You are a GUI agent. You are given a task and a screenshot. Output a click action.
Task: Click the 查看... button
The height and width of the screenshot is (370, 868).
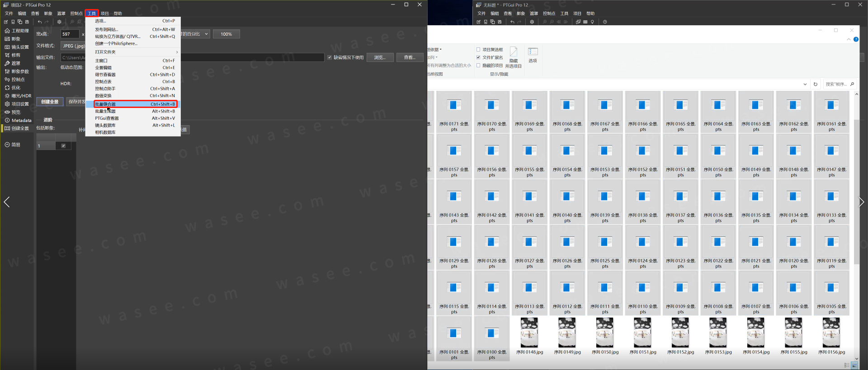tap(410, 57)
